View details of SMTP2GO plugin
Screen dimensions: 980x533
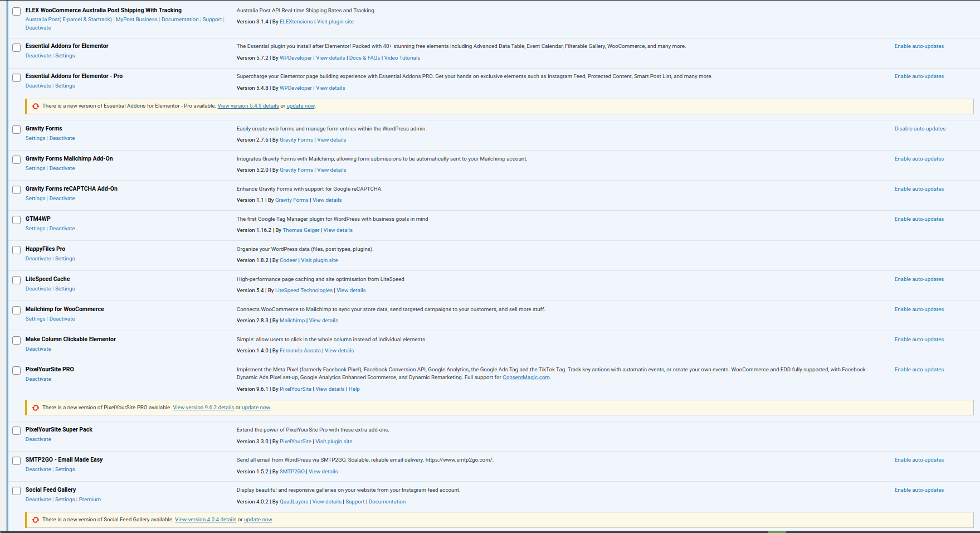323,472
